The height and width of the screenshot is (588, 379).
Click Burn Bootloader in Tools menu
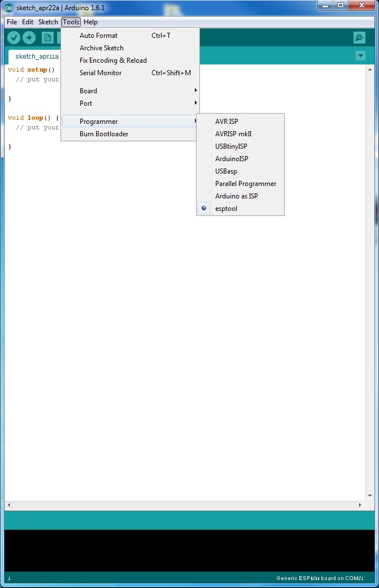click(x=130, y=134)
